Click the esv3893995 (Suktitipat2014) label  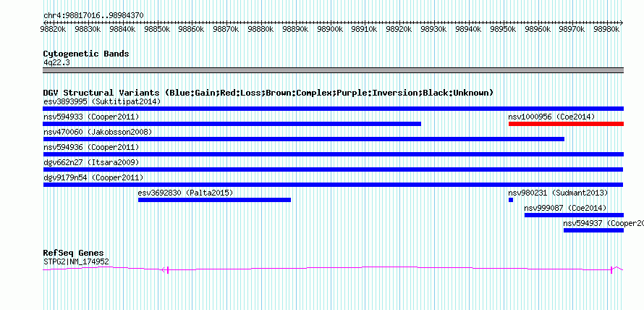[102, 101]
